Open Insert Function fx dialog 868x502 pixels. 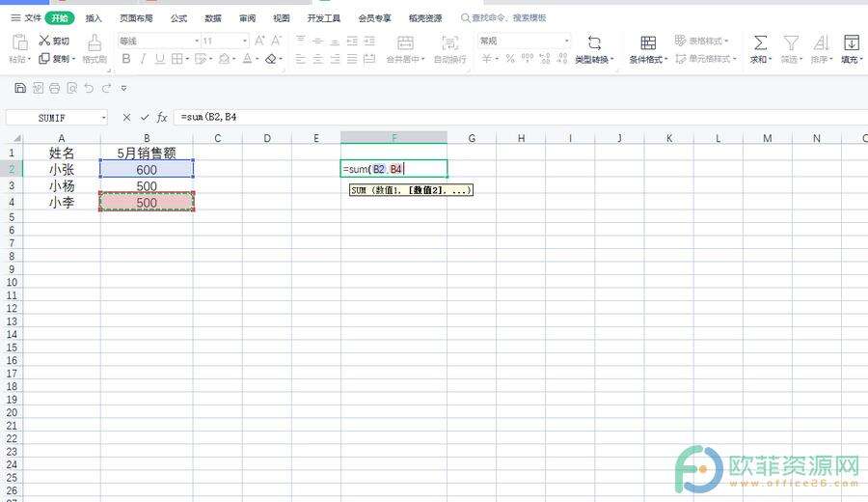pyautogui.click(x=162, y=117)
